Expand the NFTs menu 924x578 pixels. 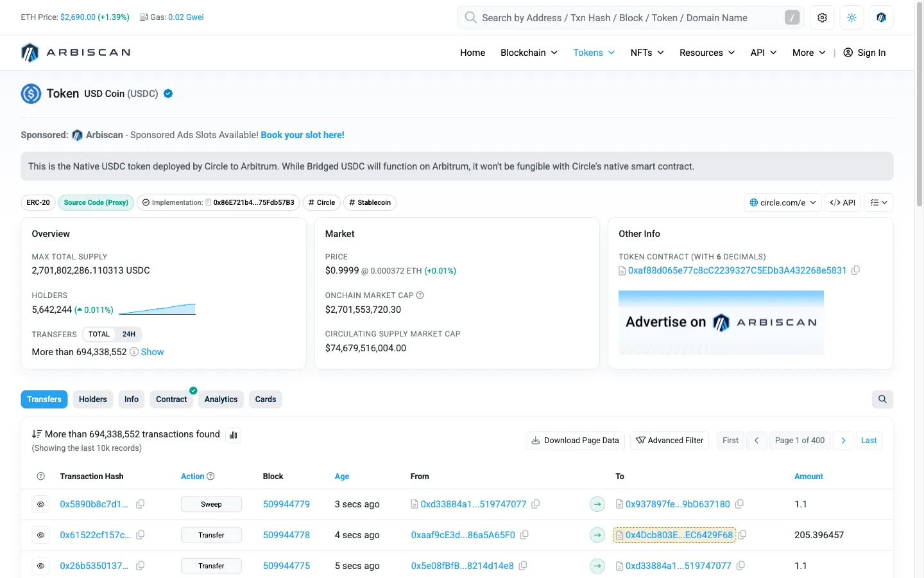(x=647, y=53)
